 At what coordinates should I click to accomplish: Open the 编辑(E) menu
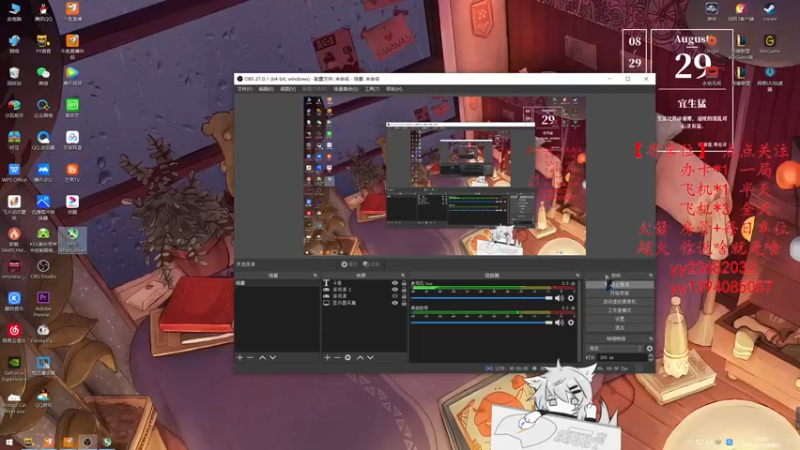[266, 89]
